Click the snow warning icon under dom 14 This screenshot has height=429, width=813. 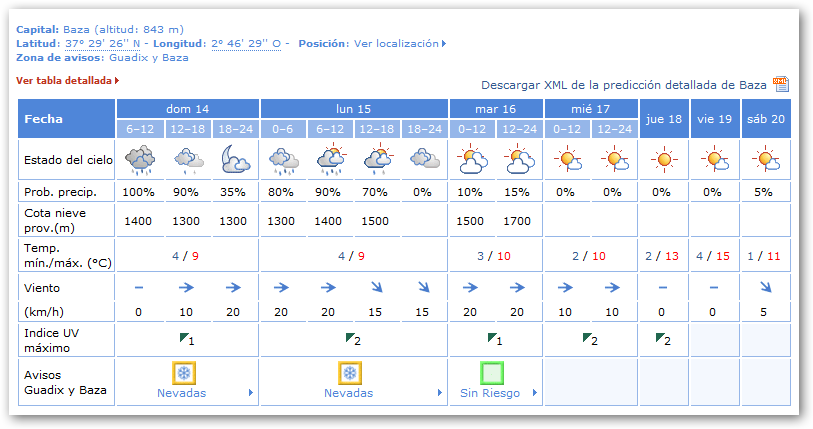(x=183, y=374)
